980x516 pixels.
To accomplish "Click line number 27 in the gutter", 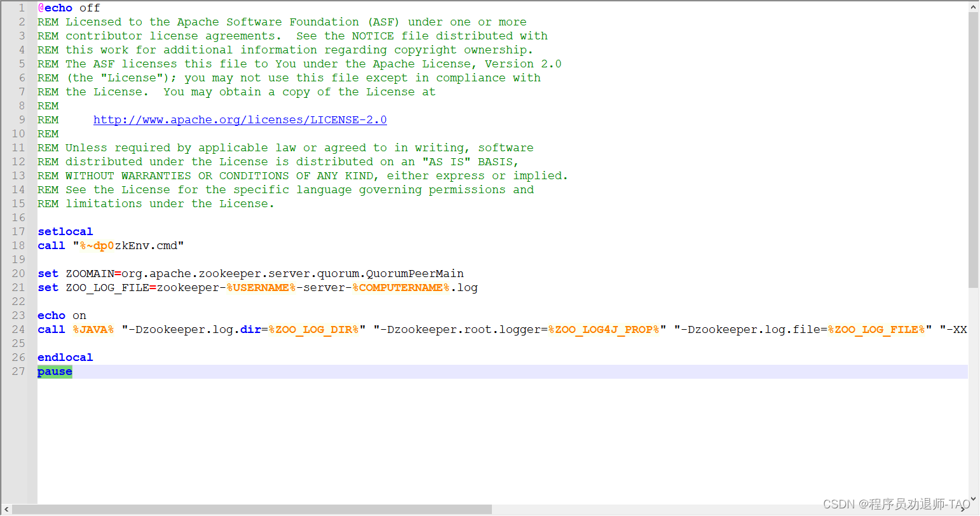I will click(x=18, y=371).
